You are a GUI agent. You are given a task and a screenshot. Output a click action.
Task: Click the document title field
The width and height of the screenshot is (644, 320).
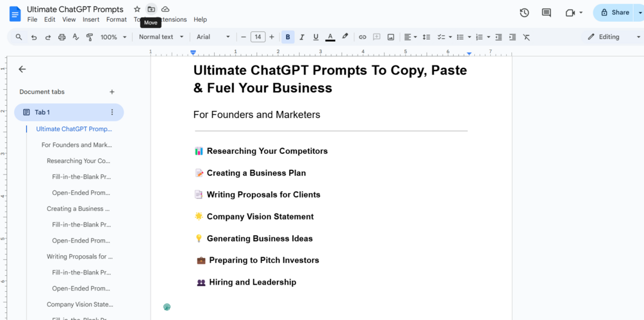pos(75,9)
